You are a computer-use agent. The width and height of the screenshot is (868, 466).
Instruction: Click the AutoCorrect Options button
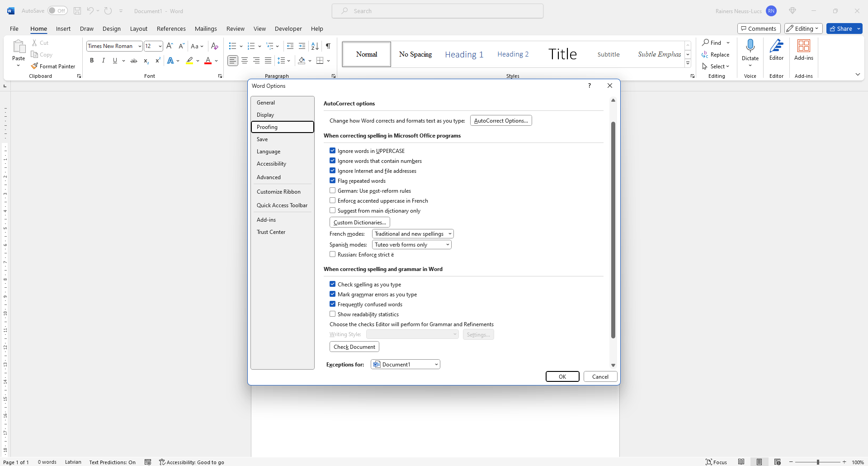tap(501, 121)
